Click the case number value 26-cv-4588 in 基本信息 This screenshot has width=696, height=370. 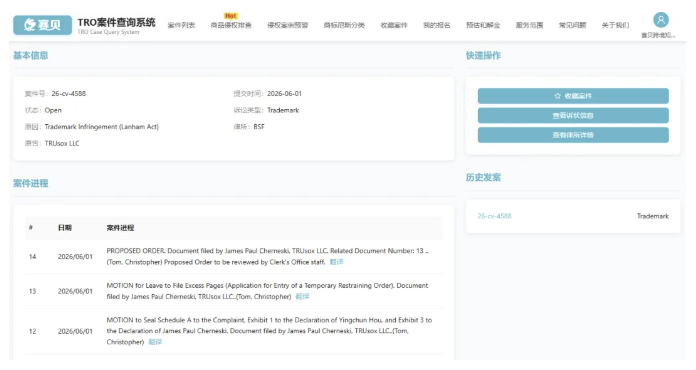point(68,94)
